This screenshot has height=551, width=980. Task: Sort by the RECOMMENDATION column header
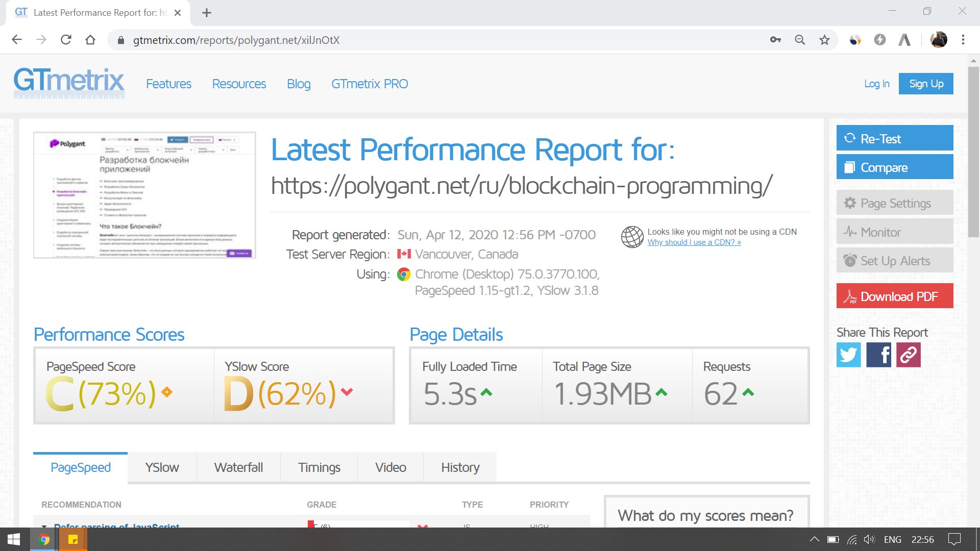tap(81, 505)
